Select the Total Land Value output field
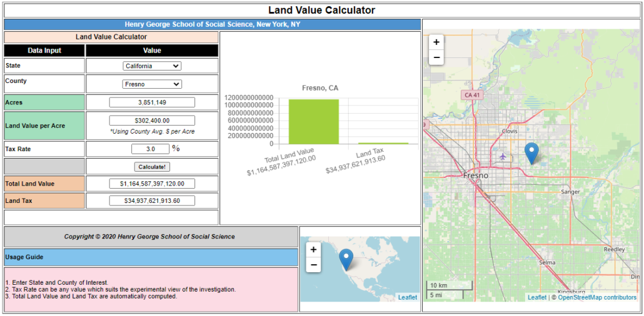 pos(152,184)
